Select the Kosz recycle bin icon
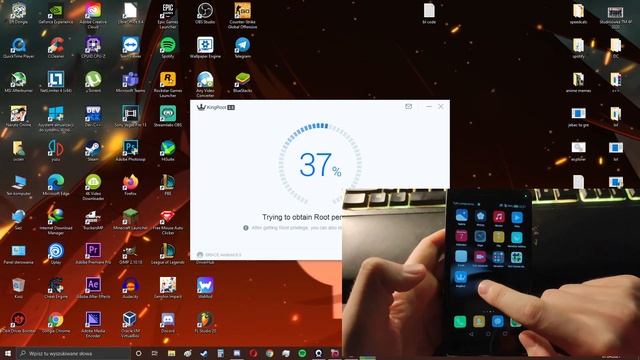 coord(18,288)
